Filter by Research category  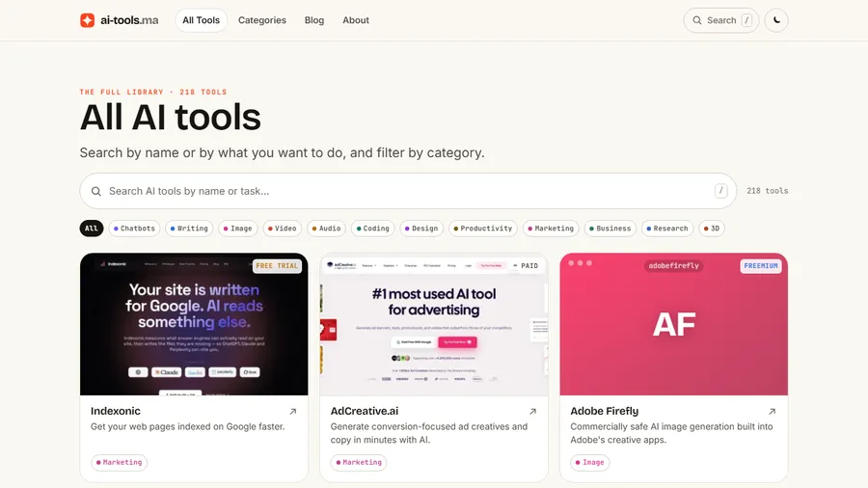click(x=667, y=229)
